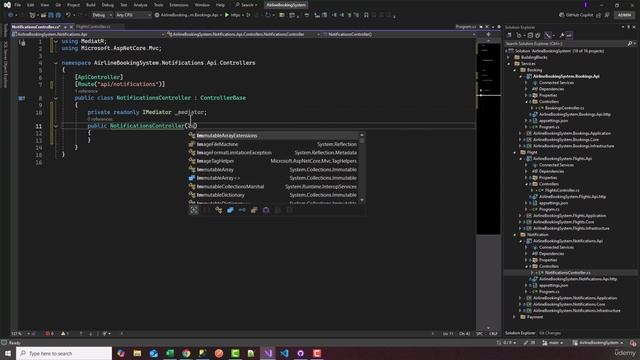Collapse the Services folder in Solution Explorer
640x360 pixels.
point(509,64)
